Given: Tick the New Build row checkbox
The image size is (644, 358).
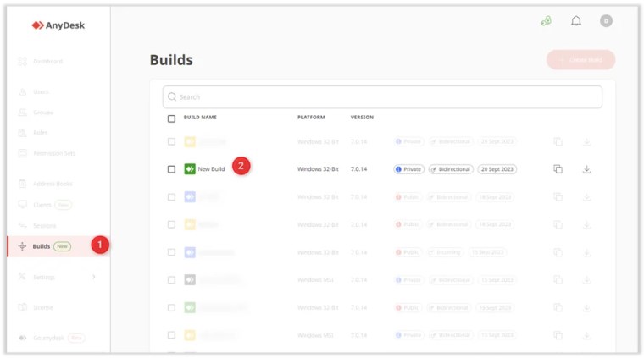Looking at the screenshot, I should coord(171,169).
